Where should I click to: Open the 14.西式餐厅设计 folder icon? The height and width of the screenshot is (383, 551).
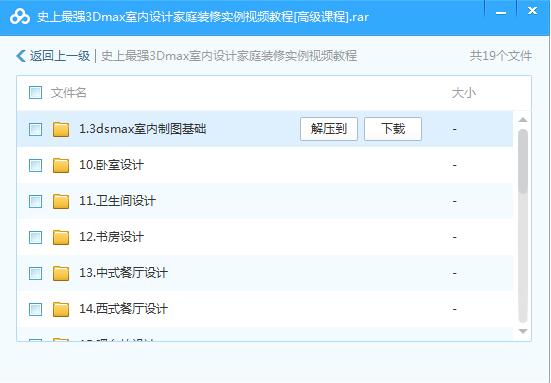click(61, 309)
